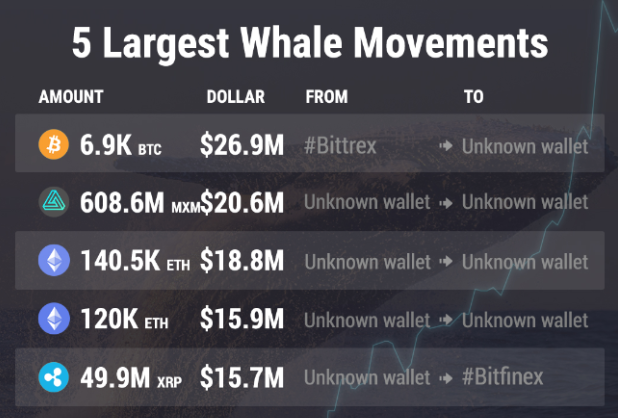This screenshot has width=618, height=418.
Task: Click the arrow icon in the Bittrex row
Action: coord(446,146)
